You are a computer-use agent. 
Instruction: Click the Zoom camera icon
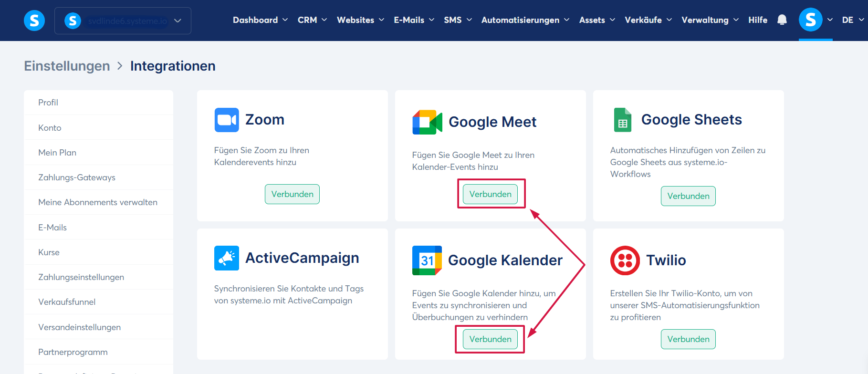[x=227, y=120]
